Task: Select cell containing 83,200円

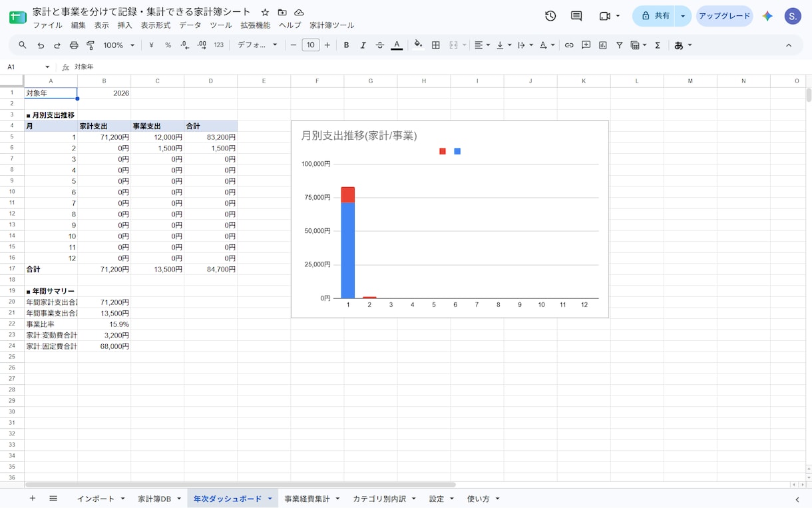Action: tap(211, 137)
